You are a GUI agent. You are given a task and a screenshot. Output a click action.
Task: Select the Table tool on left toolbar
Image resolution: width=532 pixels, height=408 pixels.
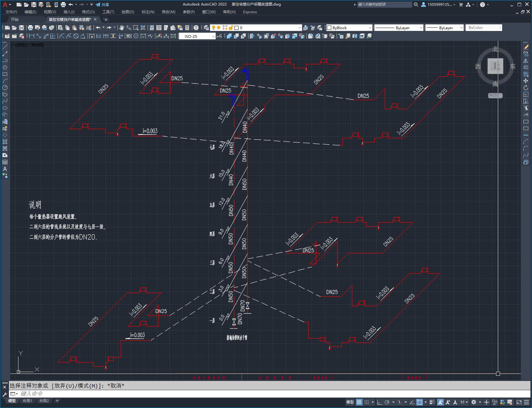5,162
